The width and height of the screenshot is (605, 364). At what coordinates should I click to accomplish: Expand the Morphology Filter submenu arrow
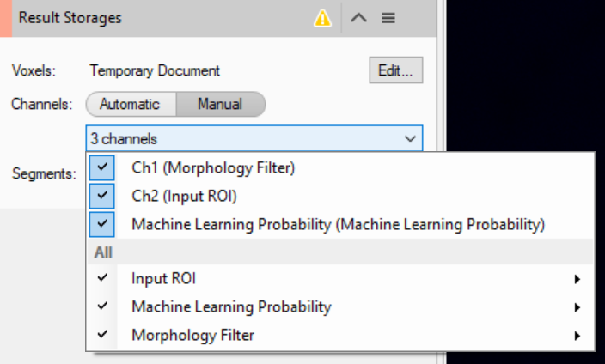coord(577,336)
